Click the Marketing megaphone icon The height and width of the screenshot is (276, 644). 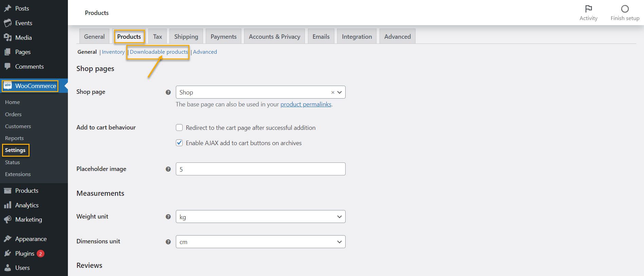7,220
